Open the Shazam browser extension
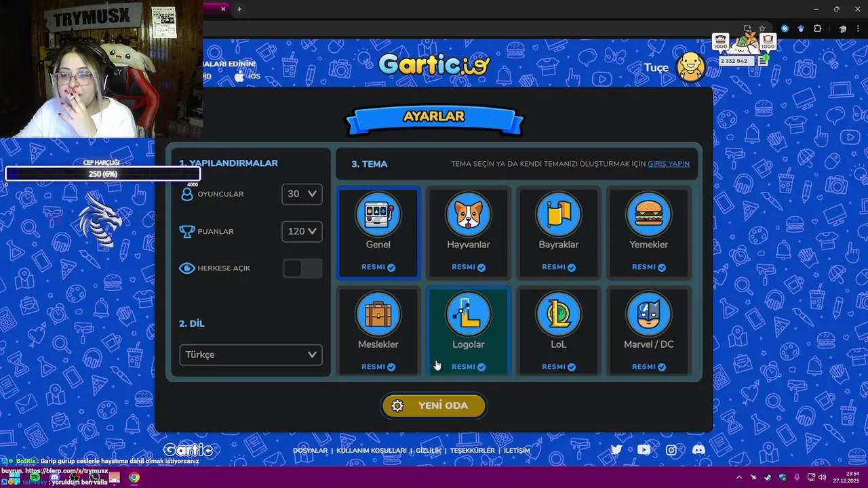868x488 pixels. coord(785,28)
